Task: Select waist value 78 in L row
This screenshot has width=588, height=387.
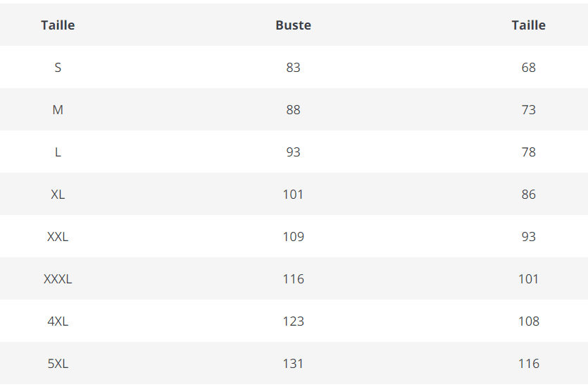Action: pos(528,152)
